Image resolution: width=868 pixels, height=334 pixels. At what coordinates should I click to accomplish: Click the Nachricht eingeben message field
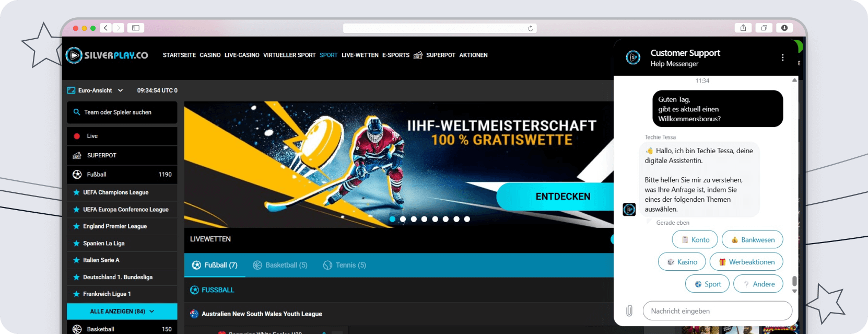point(718,311)
